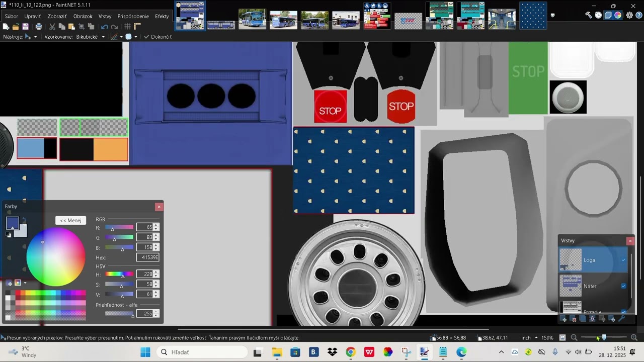Open the Settings gear icon
The width and height of the screenshot is (644, 362).
pos(629,15)
